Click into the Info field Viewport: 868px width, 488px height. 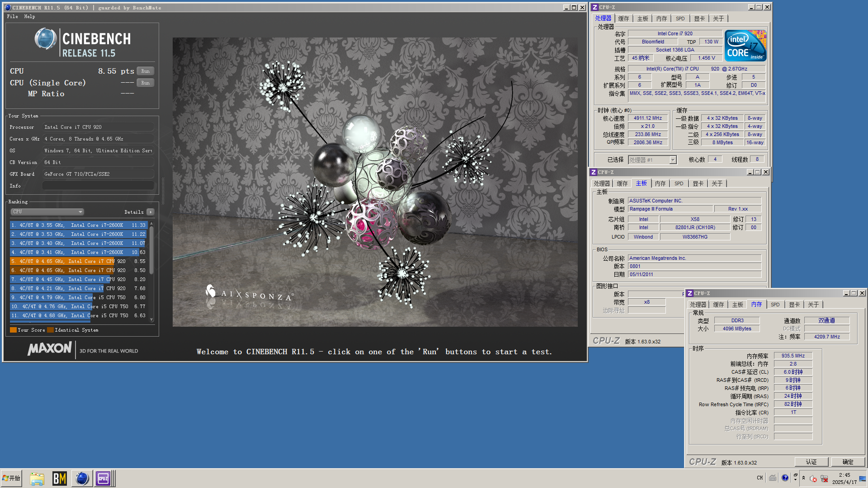[98, 186]
